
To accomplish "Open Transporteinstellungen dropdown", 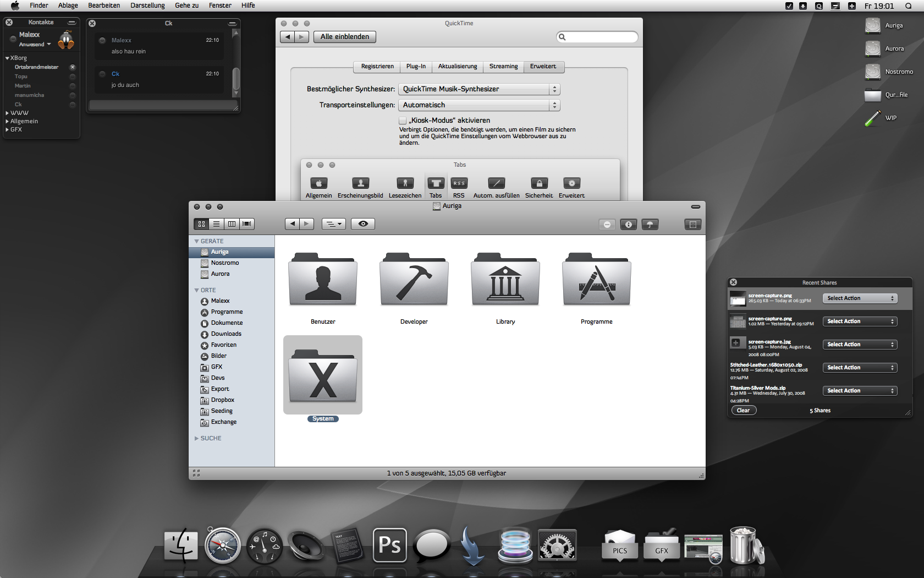I will pyautogui.click(x=479, y=105).
